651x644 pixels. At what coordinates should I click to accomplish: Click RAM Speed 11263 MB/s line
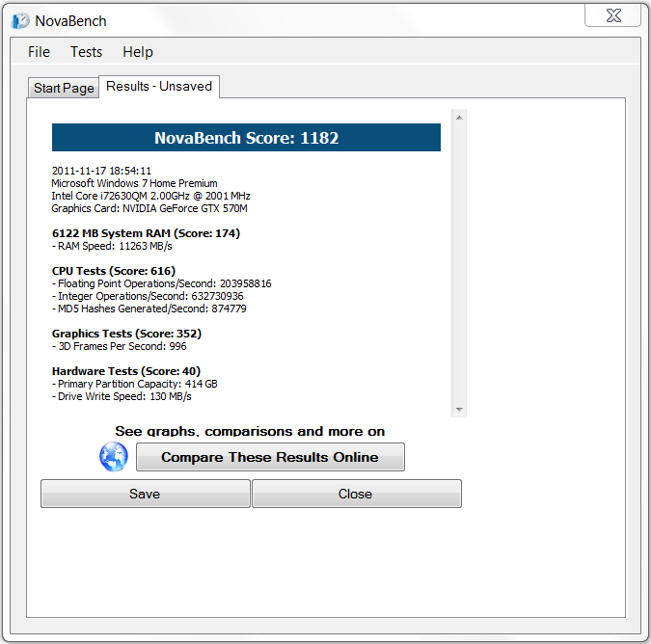click(x=112, y=246)
